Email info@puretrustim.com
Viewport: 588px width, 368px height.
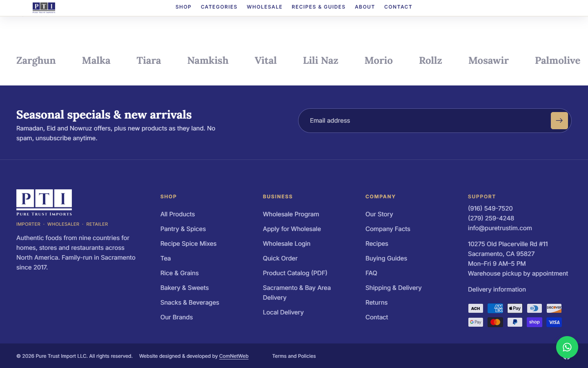[x=500, y=228]
